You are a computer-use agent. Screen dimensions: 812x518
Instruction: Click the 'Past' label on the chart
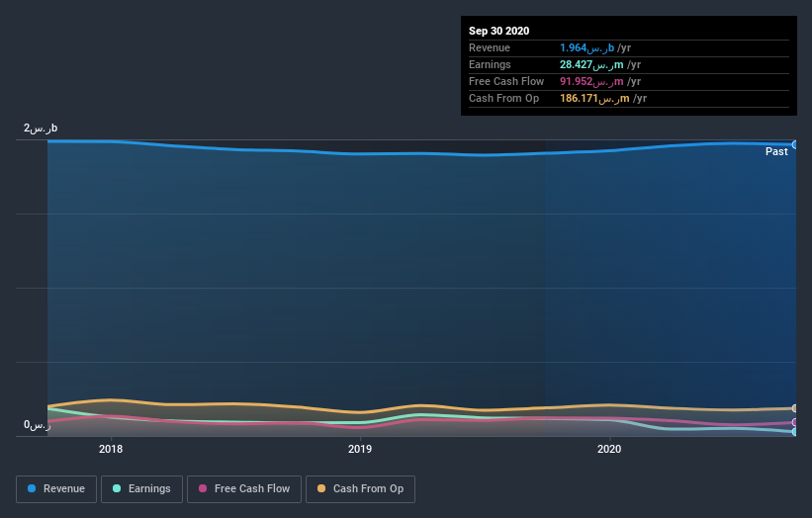coord(776,151)
